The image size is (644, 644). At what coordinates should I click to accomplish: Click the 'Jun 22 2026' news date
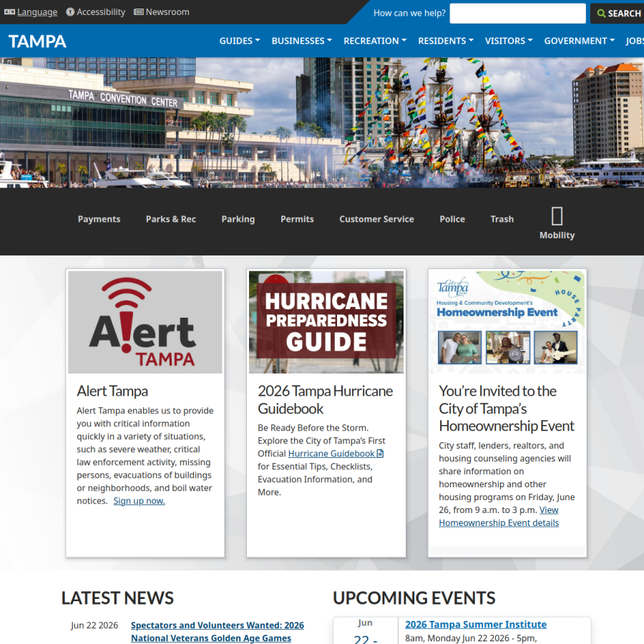pyautogui.click(x=94, y=625)
